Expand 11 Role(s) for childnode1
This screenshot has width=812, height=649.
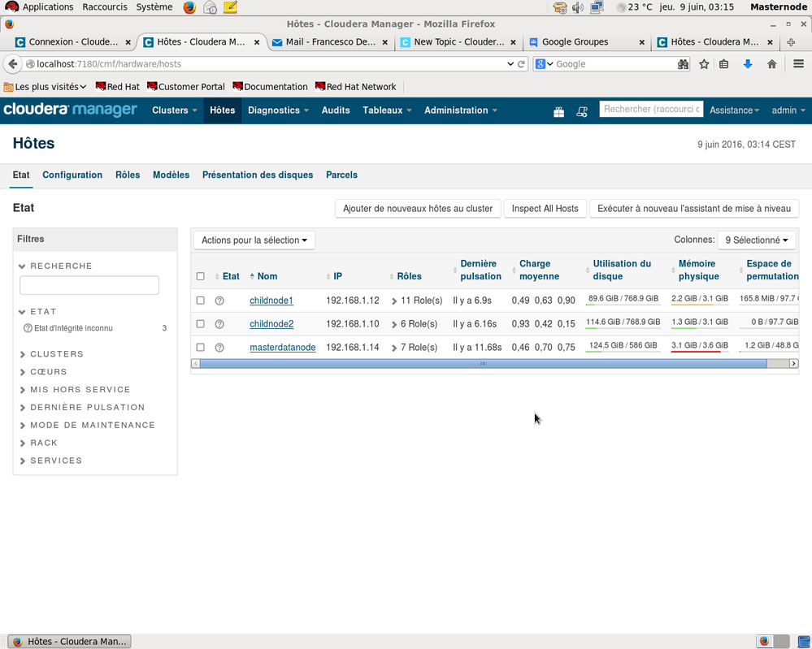pyautogui.click(x=418, y=301)
